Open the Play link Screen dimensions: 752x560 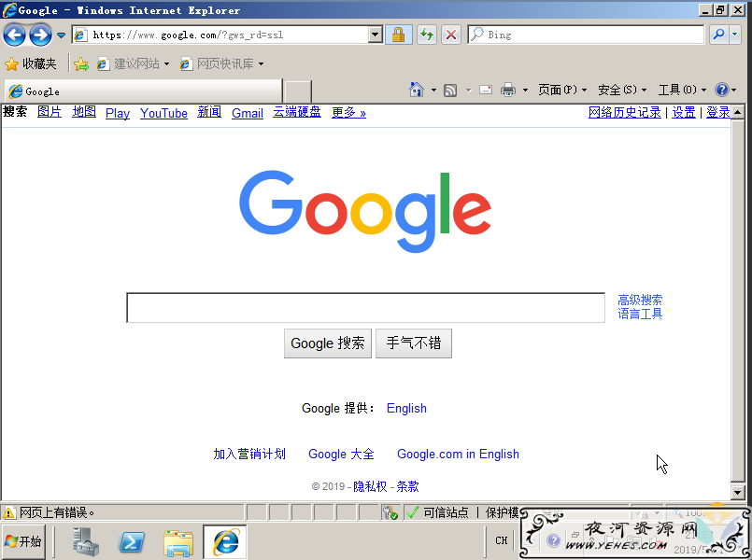click(118, 113)
